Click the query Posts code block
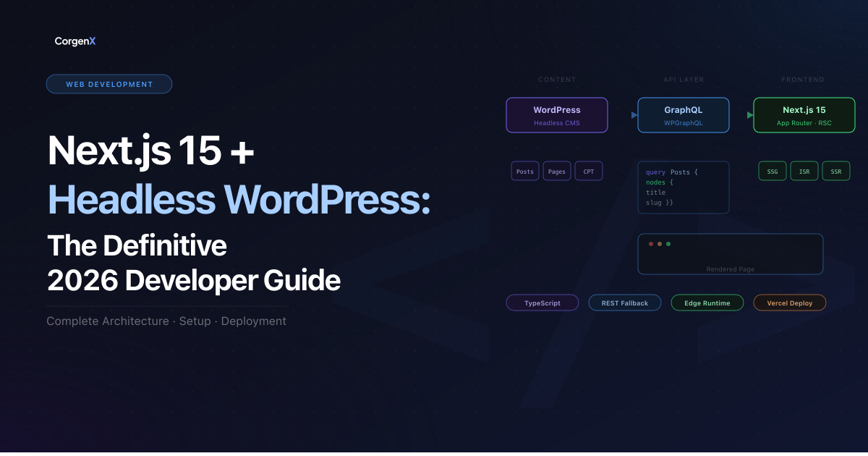868x456 pixels. coord(684,187)
